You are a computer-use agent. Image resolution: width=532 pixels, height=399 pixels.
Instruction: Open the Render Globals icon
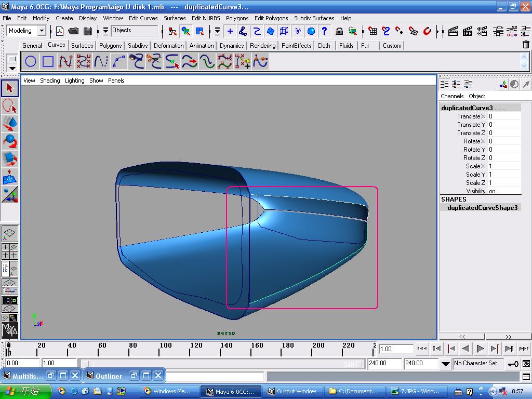pyautogui.click(x=482, y=31)
